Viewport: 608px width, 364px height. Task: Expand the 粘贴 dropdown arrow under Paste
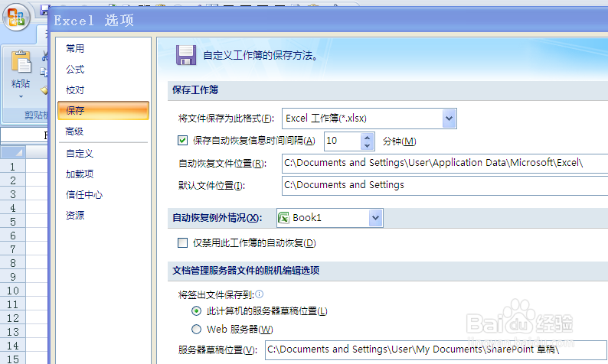(21, 96)
